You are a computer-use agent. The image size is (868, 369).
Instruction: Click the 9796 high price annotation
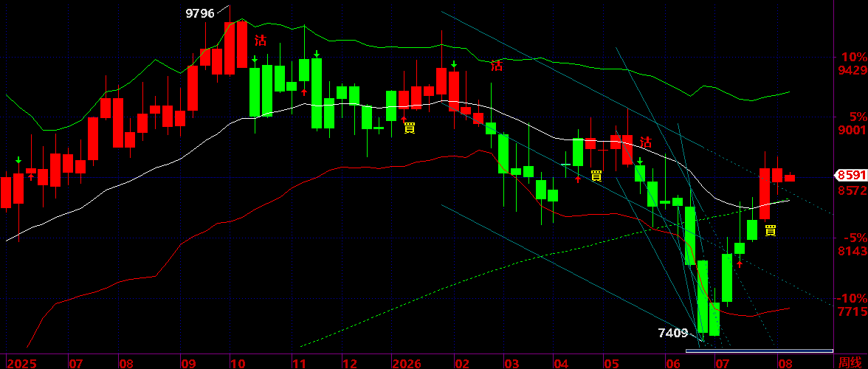point(200,14)
